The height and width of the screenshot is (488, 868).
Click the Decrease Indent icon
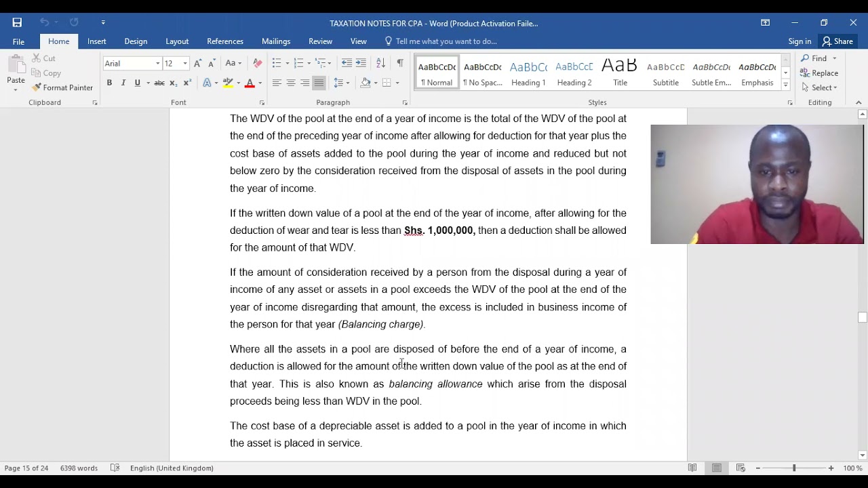[x=347, y=63]
